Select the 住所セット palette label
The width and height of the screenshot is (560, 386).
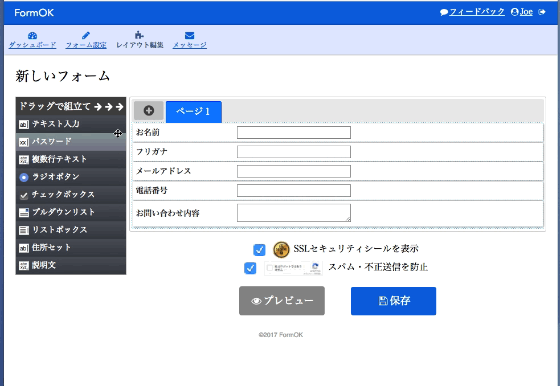(51, 247)
